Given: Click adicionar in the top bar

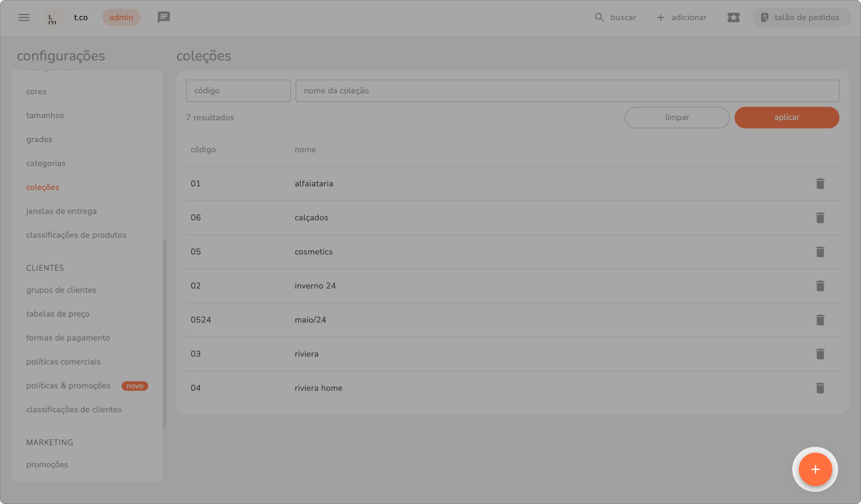Looking at the screenshot, I should pos(682,18).
